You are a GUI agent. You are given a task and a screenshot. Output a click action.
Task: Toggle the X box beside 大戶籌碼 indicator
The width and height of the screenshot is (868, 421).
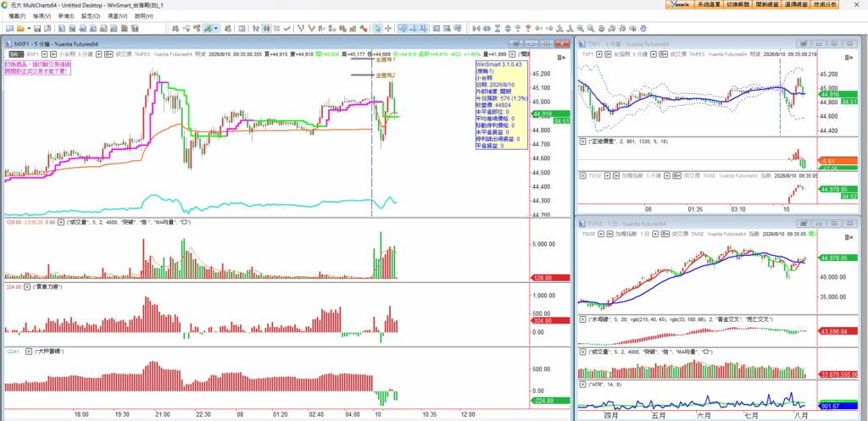pos(29,352)
